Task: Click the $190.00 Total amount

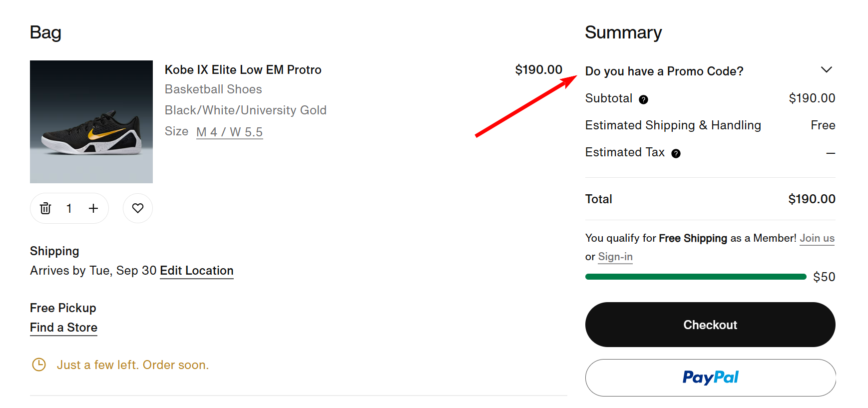Action: pos(812,199)
